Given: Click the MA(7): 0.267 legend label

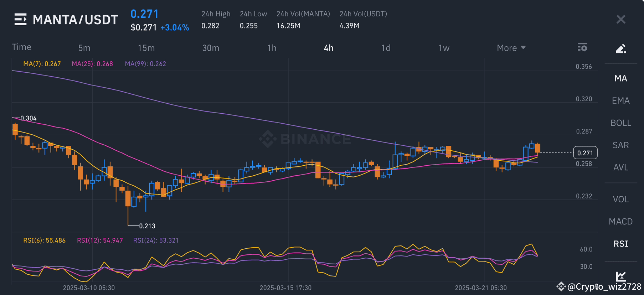Looking at the screenshot, I should point(42,64).
